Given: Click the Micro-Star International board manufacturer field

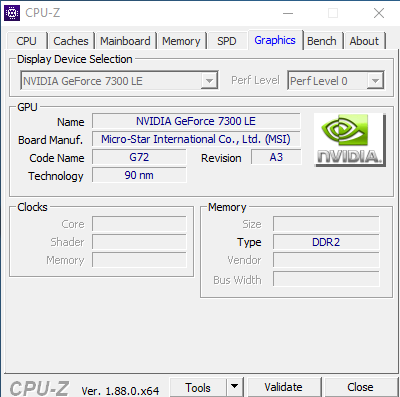Looking at the screenshot, I should coord(196,139).
